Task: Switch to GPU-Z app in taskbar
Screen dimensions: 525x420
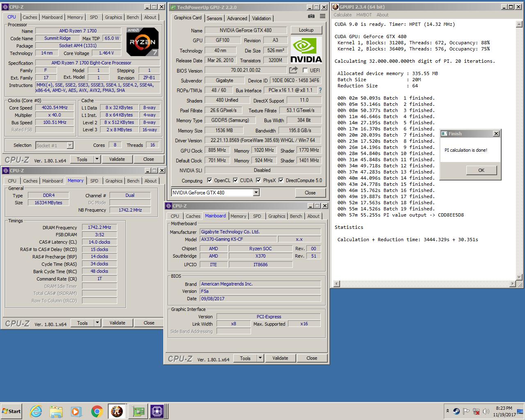Action: coord(137,411)
